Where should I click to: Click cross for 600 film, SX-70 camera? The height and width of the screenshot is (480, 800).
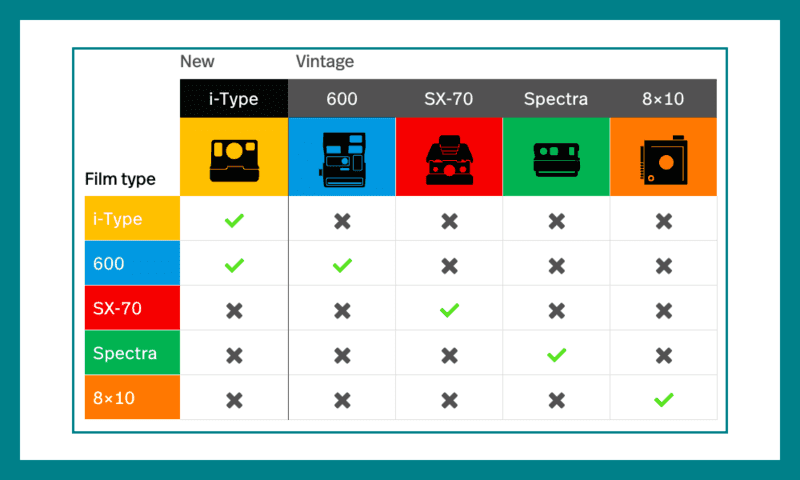coord(449,266)
